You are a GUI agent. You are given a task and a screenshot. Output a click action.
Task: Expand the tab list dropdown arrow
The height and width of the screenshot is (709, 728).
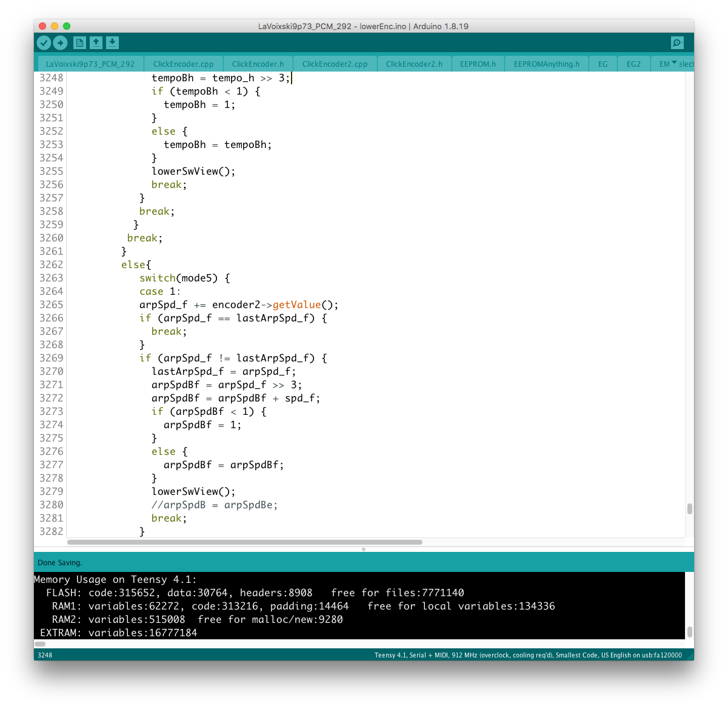coord(675,63)
